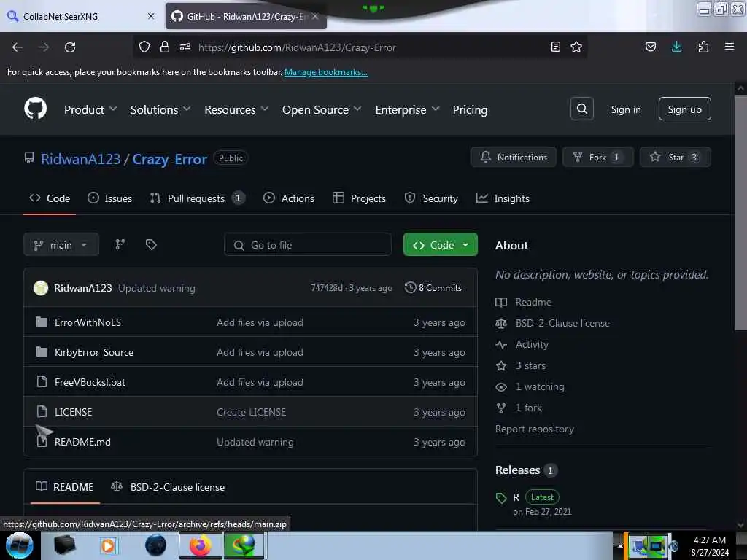Click the page vertical scrollbar thumb
The height and width of the screenshot is (560, 747).
coord(740,212)
